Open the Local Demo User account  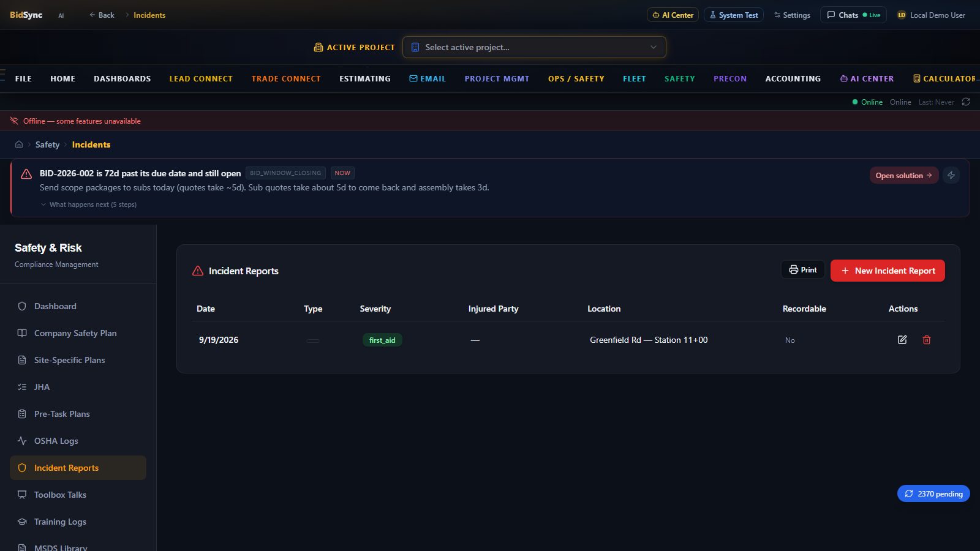coord(931,15)
